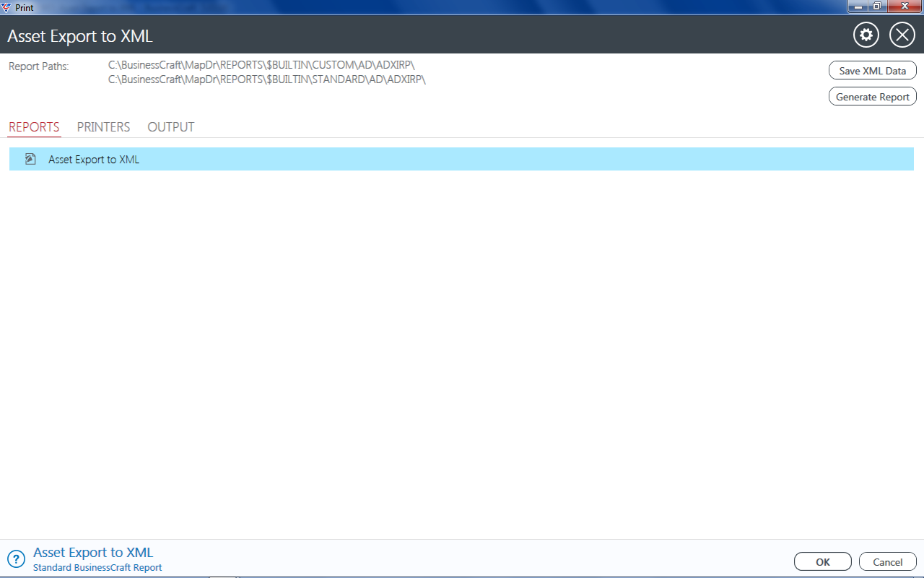Click the blue Asset Export to XML footer title

pyautogui.click(x=93, y=553)
